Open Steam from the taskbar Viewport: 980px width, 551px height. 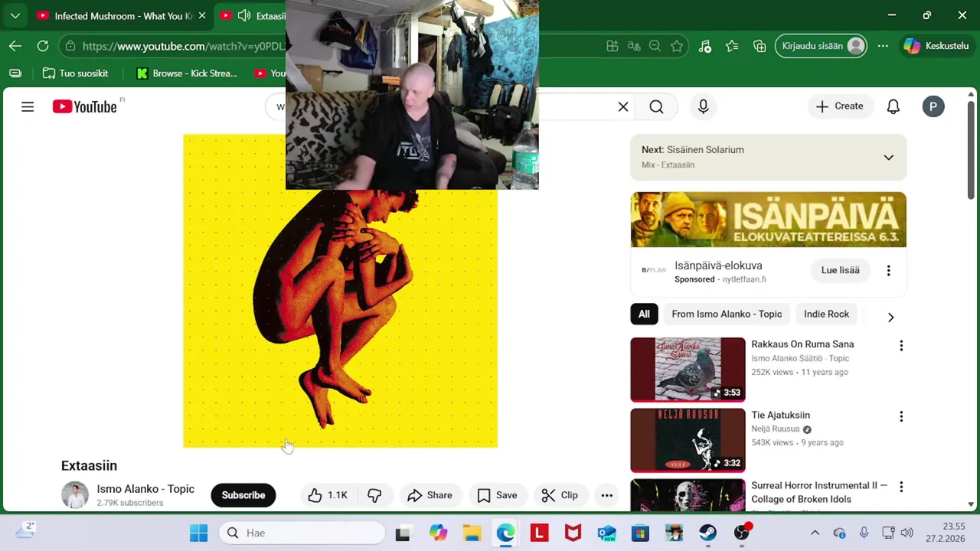tap(707, 533)
